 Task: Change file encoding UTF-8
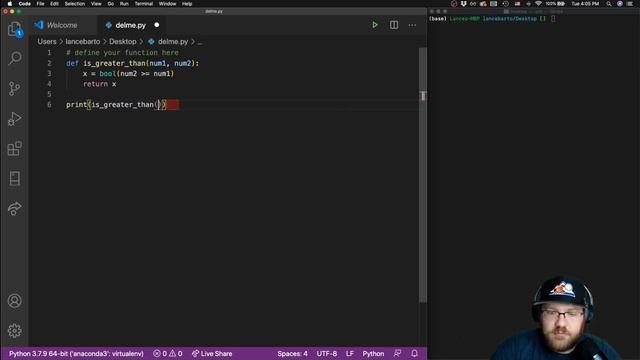(327, 353)
